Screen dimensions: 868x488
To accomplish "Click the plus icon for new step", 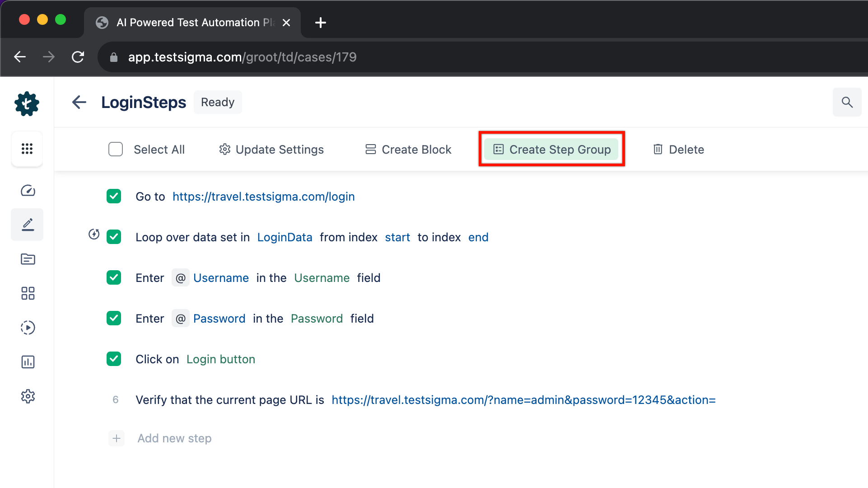I will 117,438.
